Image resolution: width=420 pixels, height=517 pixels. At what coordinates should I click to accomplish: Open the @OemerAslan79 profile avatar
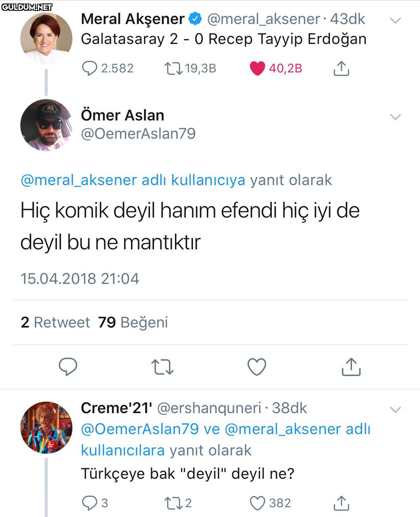tap(46, 125)
